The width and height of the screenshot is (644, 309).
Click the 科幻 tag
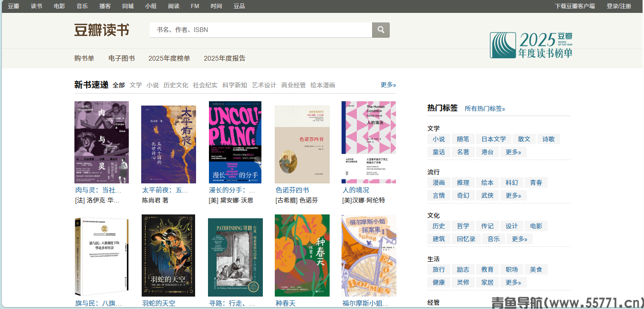tap(512, 182)
